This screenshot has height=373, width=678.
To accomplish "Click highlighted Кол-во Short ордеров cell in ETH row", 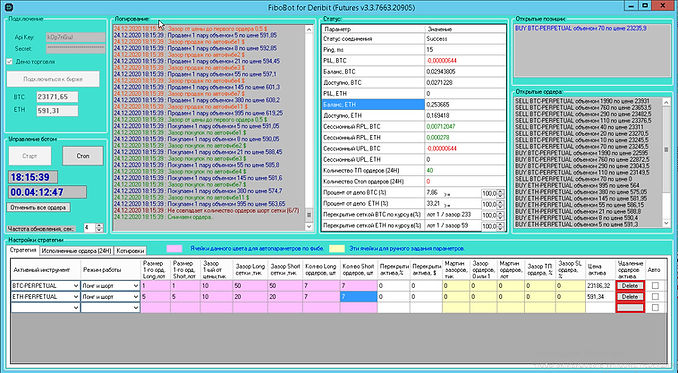I will [x=358, y=297].
